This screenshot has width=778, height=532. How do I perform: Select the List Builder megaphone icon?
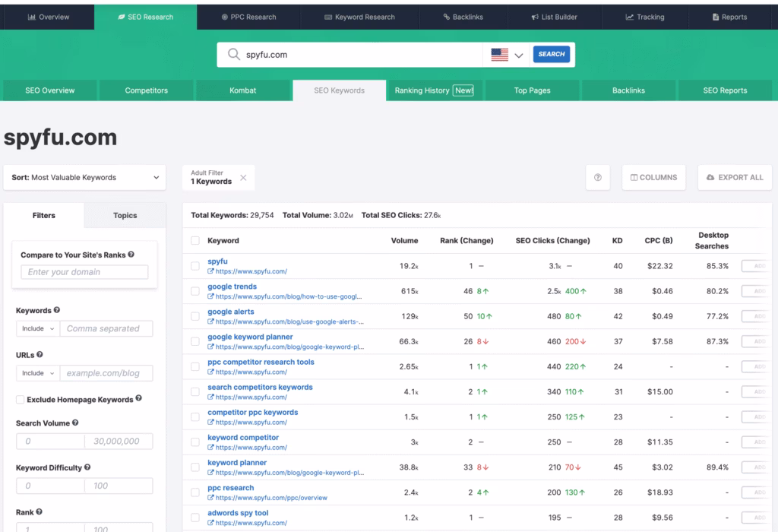click(534, 17)
